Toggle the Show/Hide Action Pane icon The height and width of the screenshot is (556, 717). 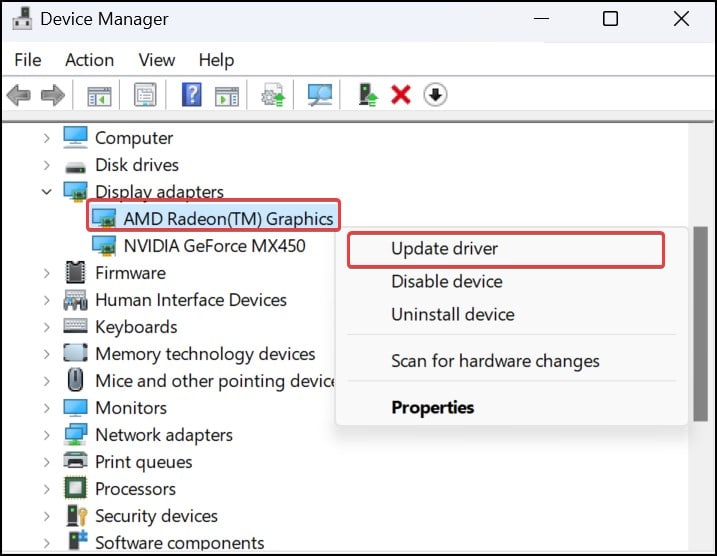pos(227,95)
